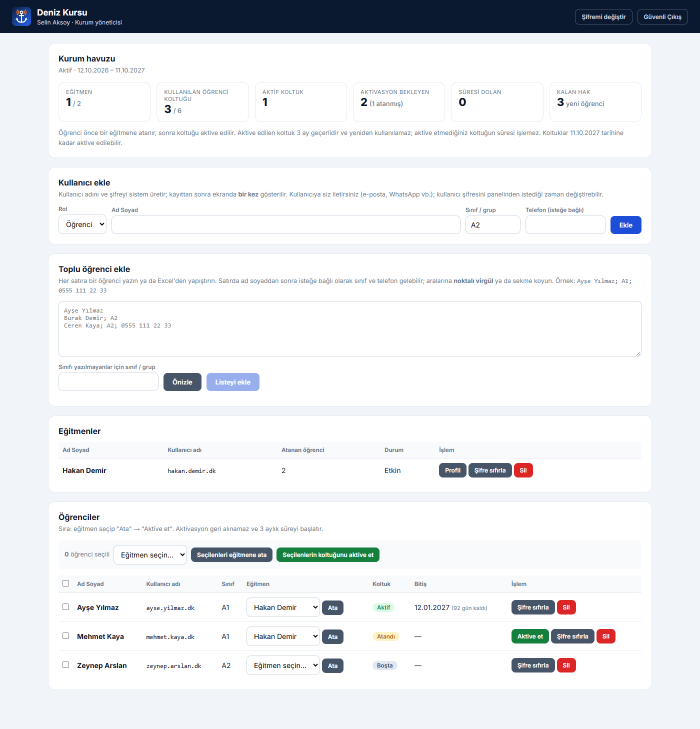Click the Önizle button
The height and width of the screenshot is (729, 700).
(x=182, y=382)
